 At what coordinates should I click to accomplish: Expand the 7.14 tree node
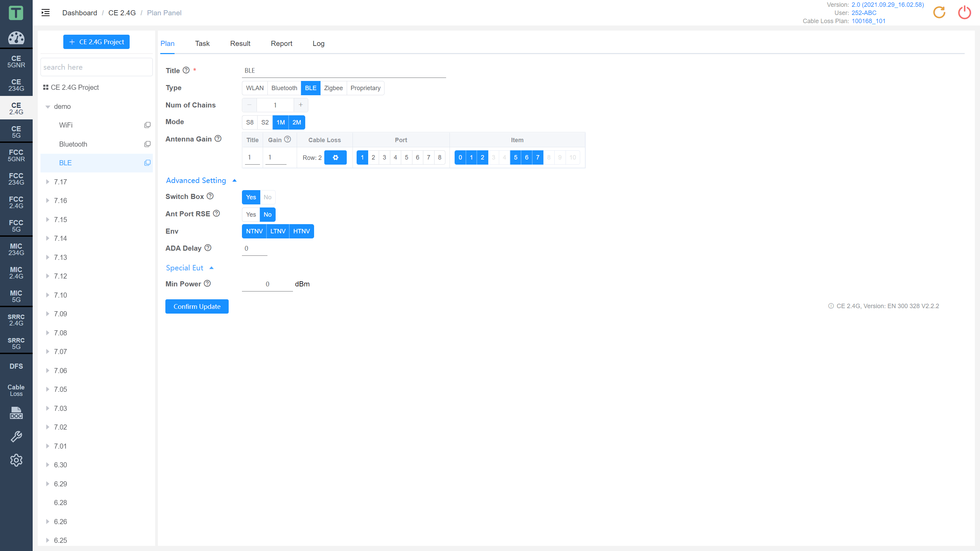(x=48, y=238)
